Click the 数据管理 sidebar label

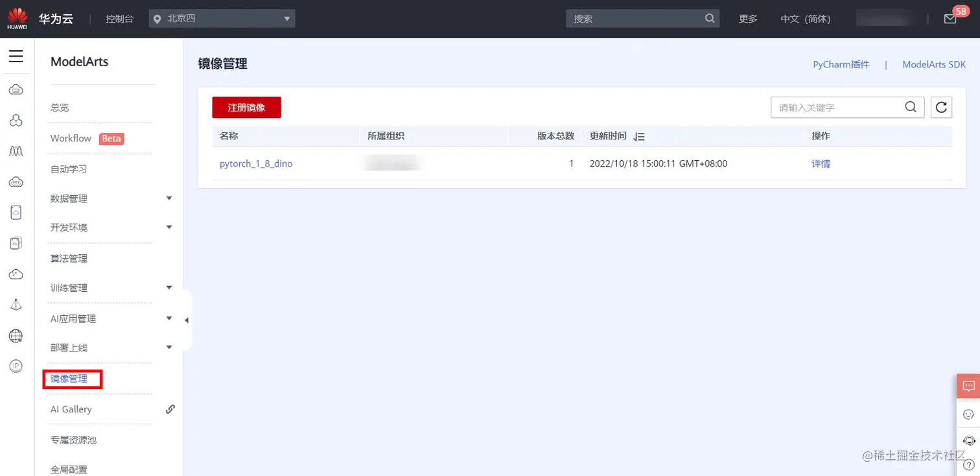pyautogui.click(x=69, y=198)
